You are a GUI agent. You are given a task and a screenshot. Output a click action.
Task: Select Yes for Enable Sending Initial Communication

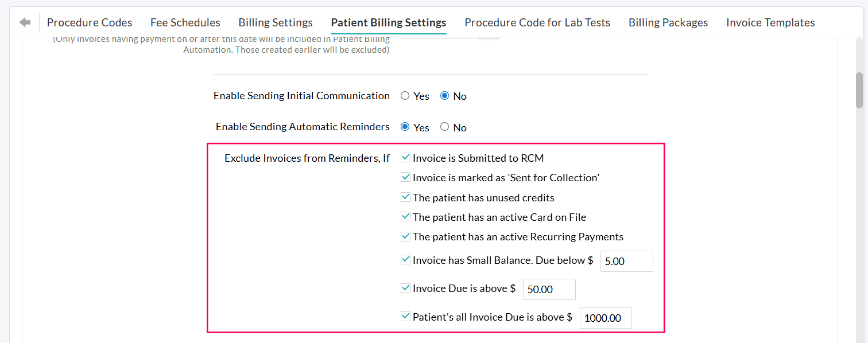[x=405, y=96]
